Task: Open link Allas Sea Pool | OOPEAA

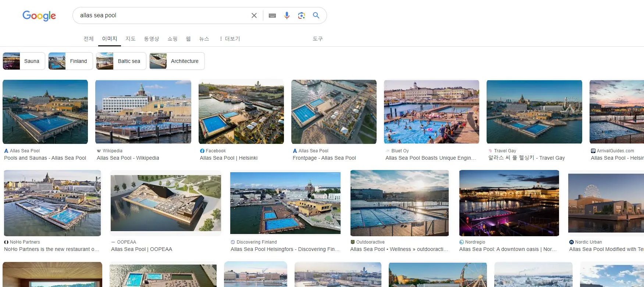Action: (142, 249)
